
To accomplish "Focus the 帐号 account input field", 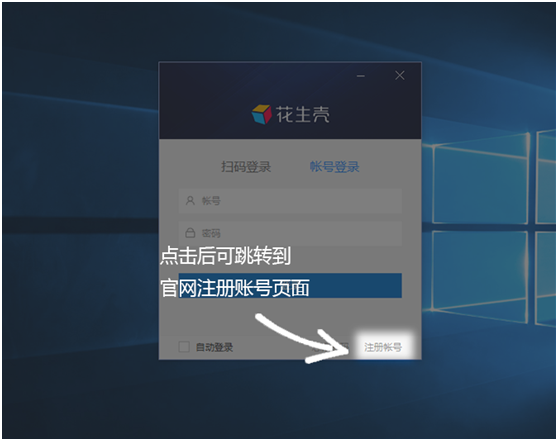I will (x=290, y=201).
